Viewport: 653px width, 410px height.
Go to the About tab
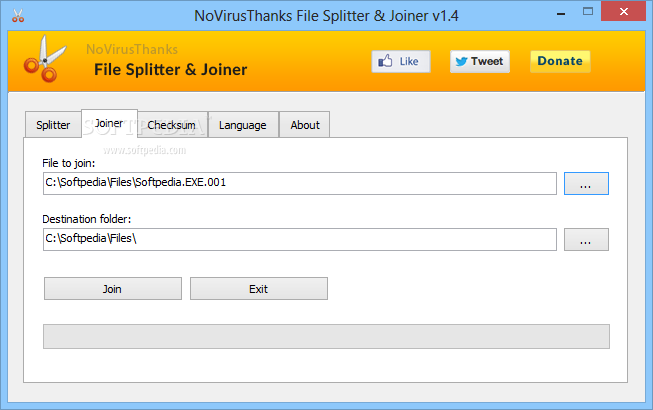305,124
